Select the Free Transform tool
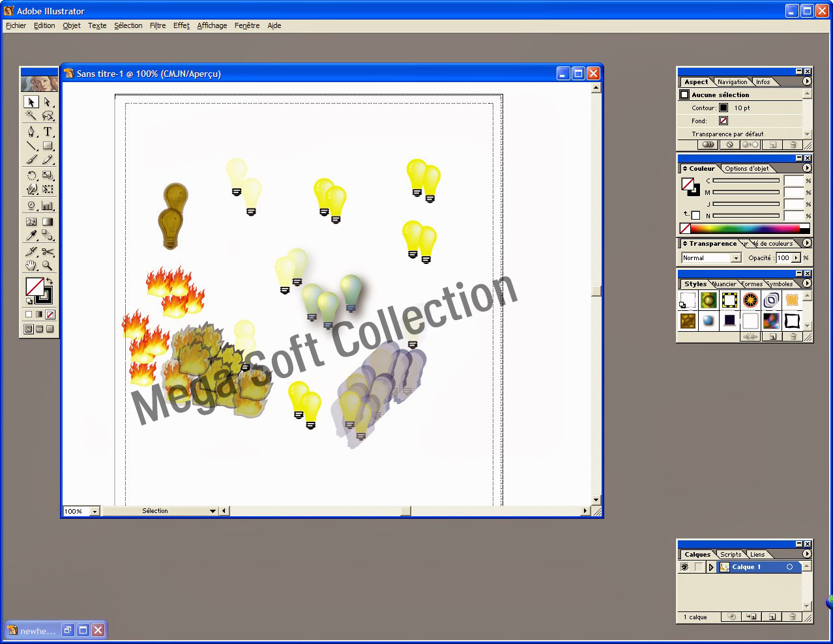This screenshot has height=644, width=833. tap(48, 190)
